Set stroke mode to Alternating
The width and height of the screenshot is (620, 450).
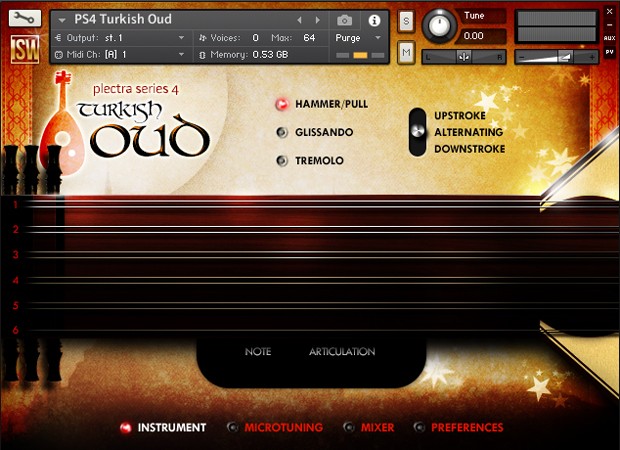(469, 132)
